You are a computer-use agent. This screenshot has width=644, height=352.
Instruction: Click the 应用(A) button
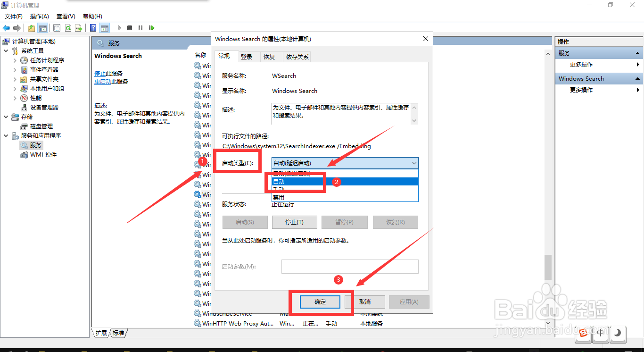pyautogui.click(x=409, y=302)
